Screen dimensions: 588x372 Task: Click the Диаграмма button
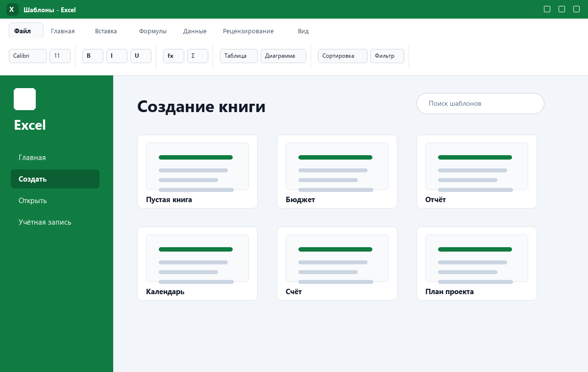[283, 56]
